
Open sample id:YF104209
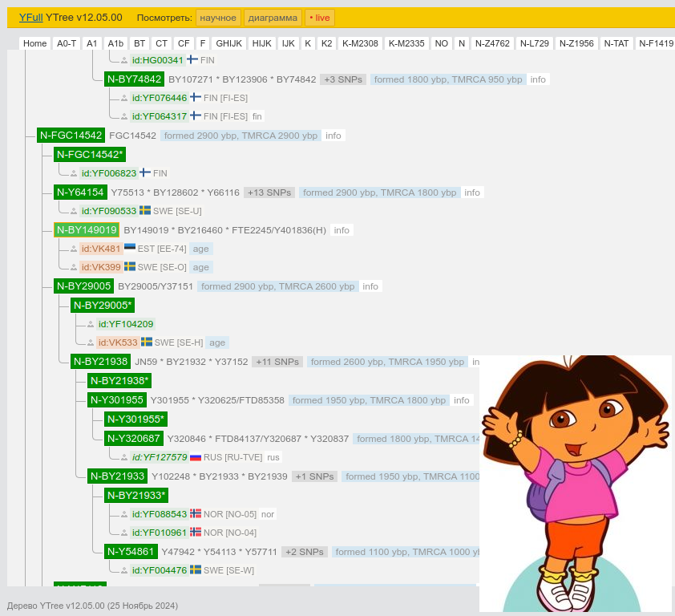coord(126,324)
